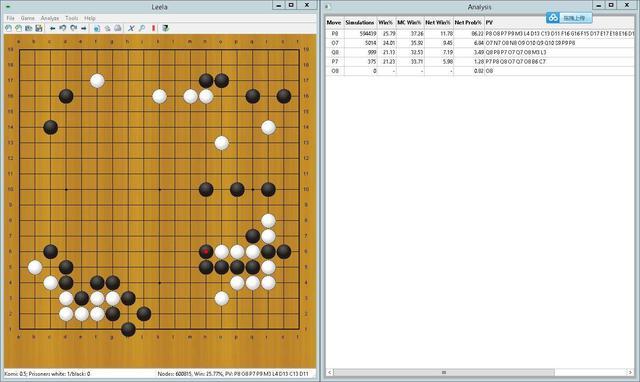Select the P8 analysis row
The image size is (640, 382).
coord(480,33)
